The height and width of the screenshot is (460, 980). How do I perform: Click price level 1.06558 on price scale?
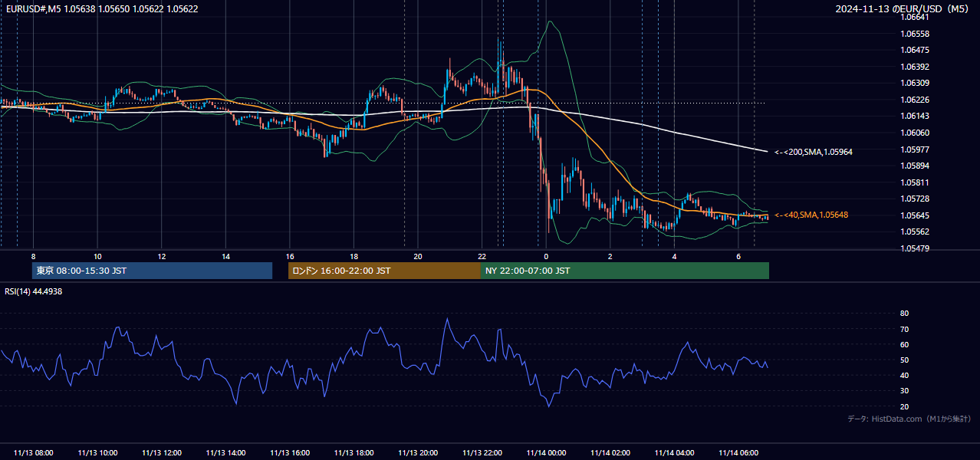915,34
